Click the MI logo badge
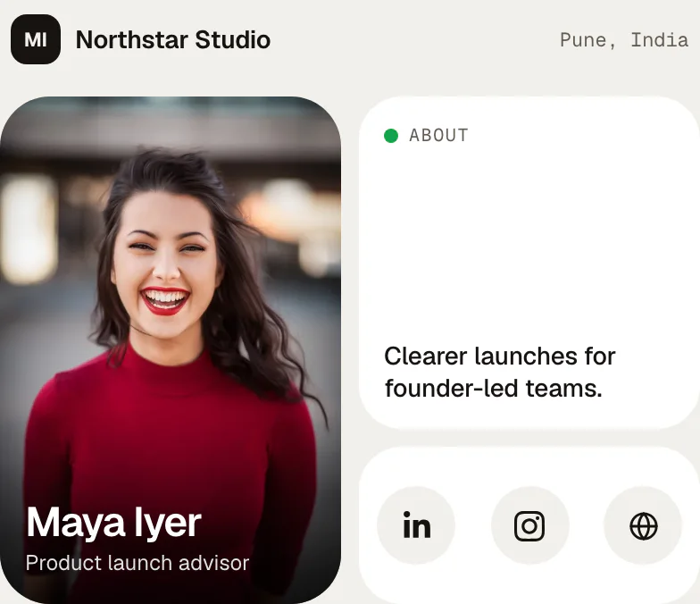Image resolution: width=700 pixels, height=604 pixels. (36, 39)
